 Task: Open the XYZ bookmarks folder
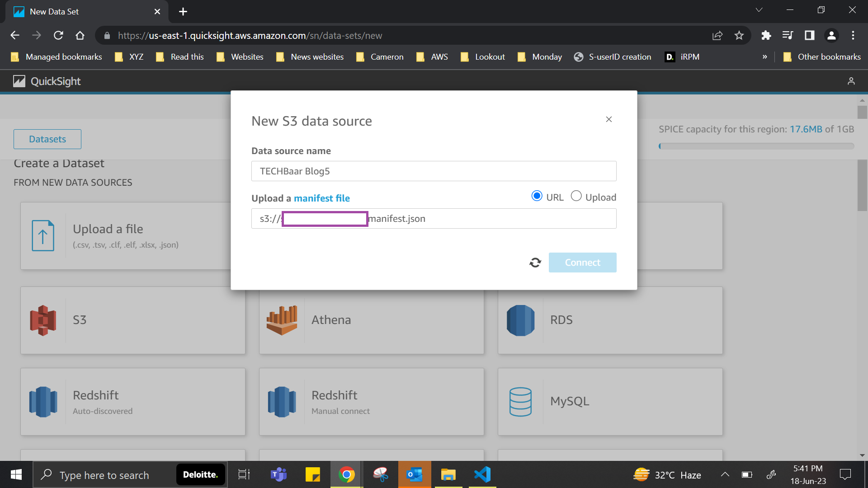point(129,57)
